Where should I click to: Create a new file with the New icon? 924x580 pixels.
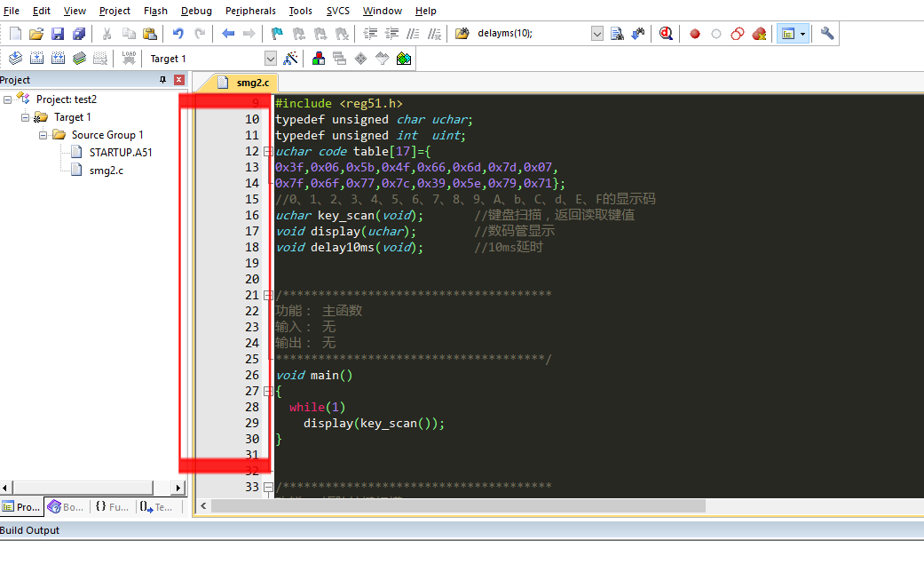pos(15,34)
